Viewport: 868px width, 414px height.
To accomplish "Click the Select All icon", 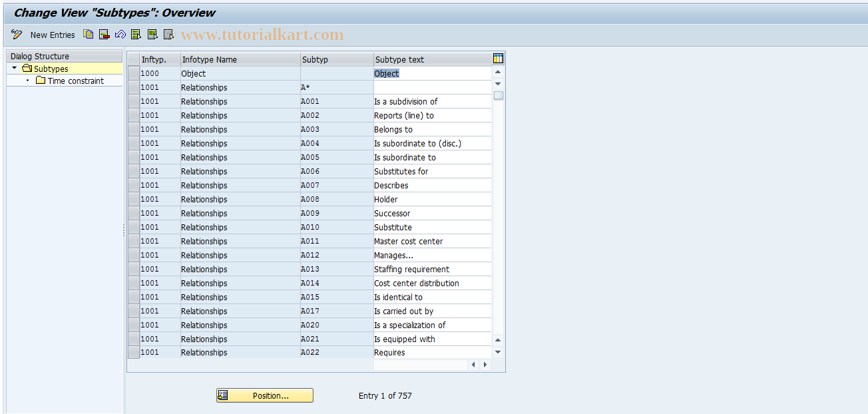I will (136, 35).
